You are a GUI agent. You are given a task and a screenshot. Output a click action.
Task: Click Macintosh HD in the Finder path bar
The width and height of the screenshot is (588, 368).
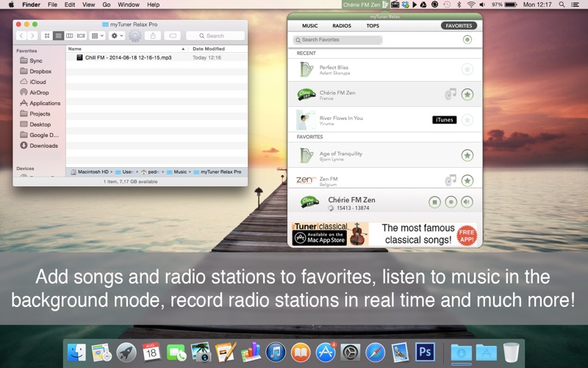coord(90,172)
